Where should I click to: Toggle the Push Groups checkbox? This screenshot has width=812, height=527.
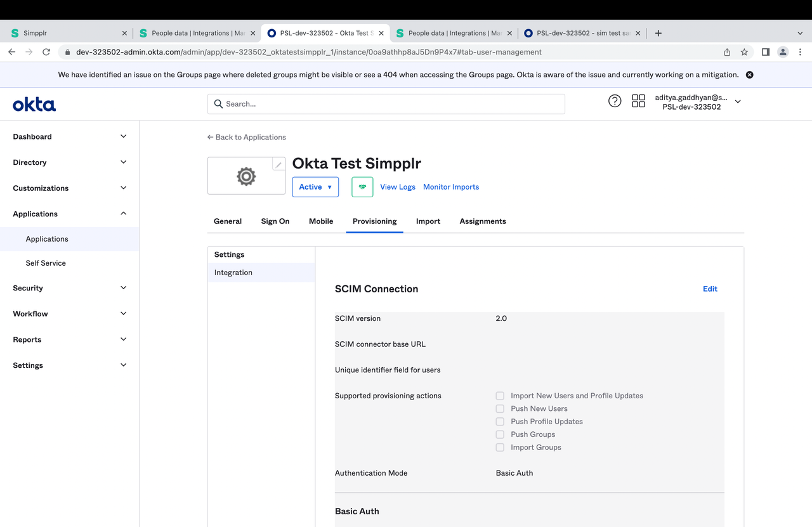tap(500, 434)
